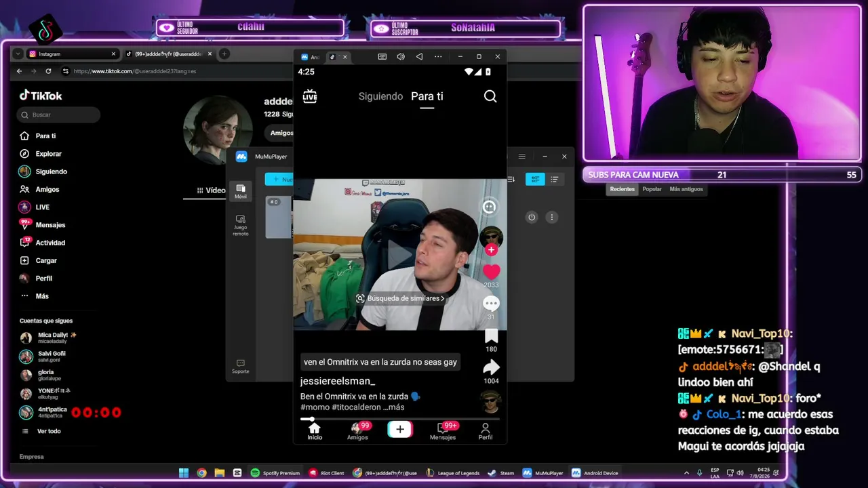Open Actividad in TikTok web sidebar

click(50, 243)
